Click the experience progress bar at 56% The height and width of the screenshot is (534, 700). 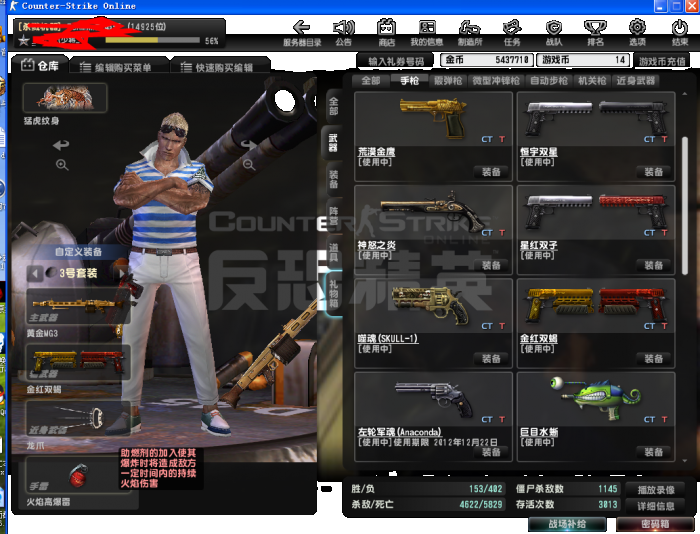coord(152,40)
